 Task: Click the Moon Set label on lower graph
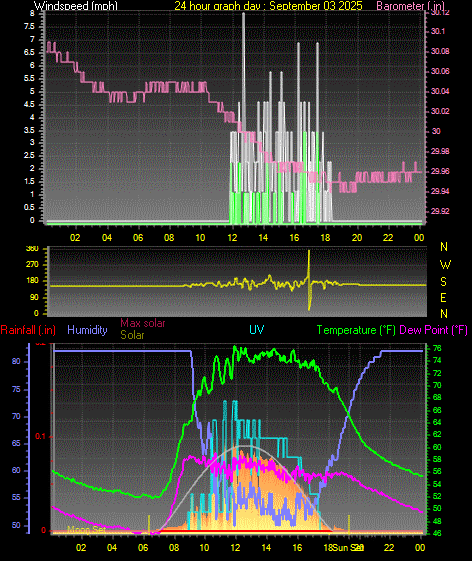pos(86,529)
